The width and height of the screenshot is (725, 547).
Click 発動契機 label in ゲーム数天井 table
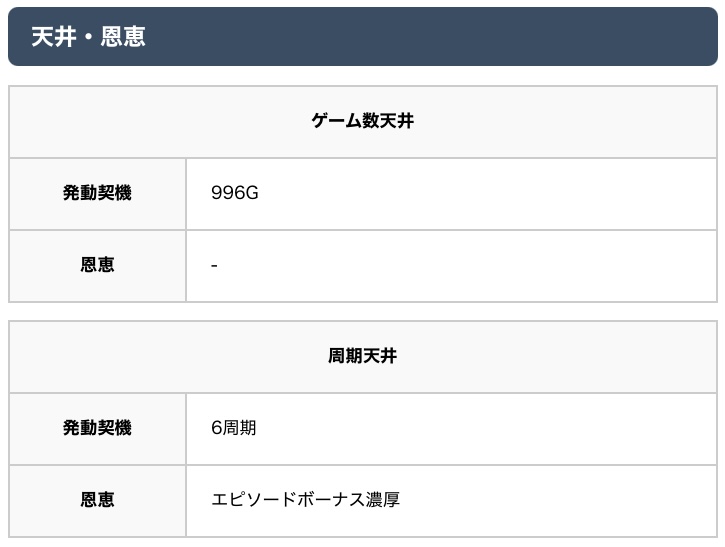pos(97,193)
